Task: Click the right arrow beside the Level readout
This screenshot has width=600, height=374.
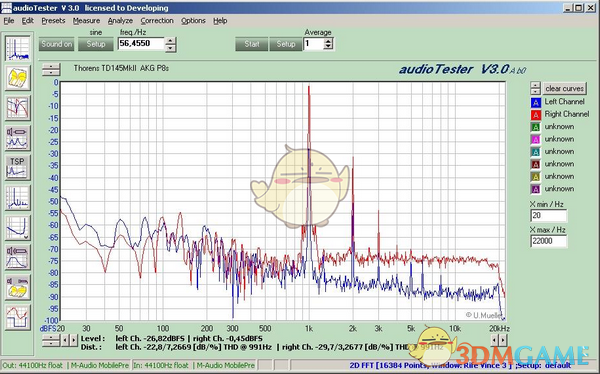Action: 73,340
